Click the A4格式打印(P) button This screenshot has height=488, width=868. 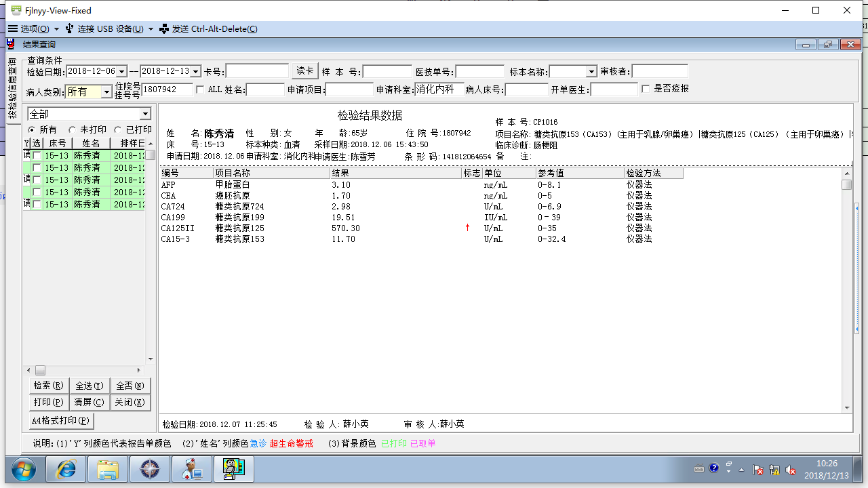pos(60,420)
